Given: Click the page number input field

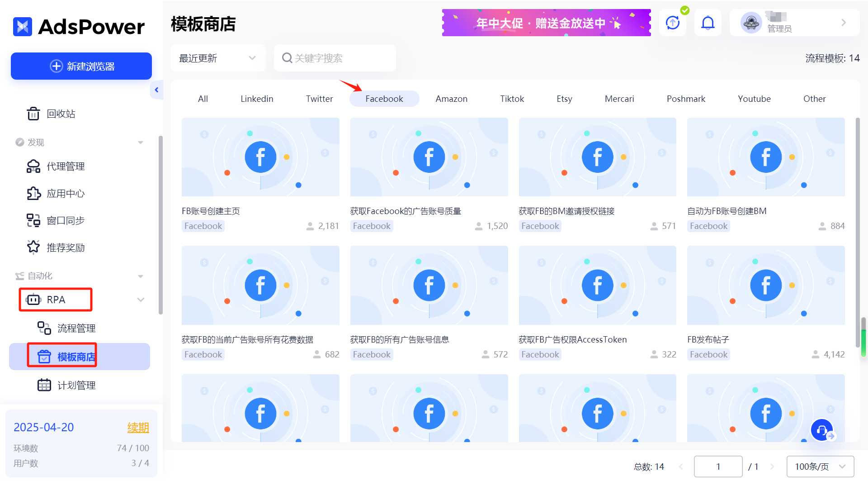Looking at the screenshot, I should click(x=718, y=467).
